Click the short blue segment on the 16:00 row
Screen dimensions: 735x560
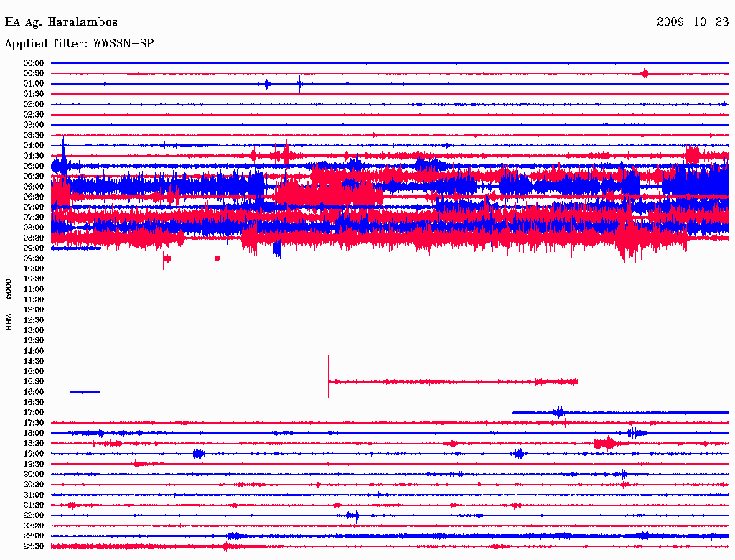85,391
